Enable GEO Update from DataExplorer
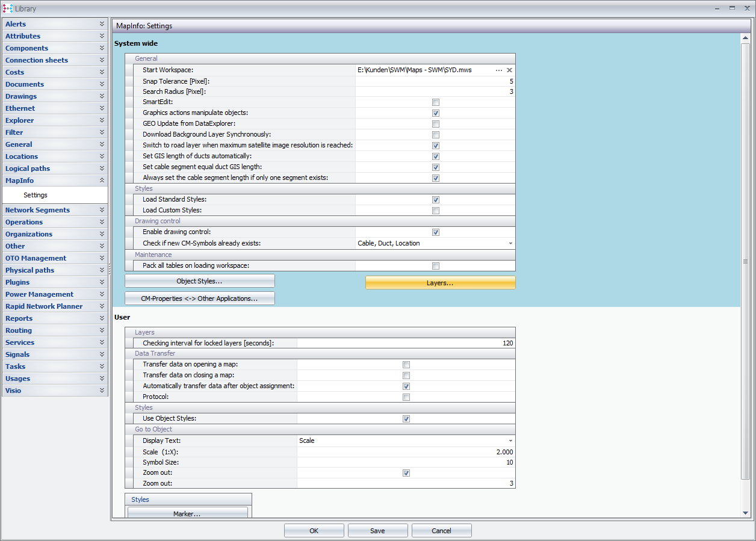Image resolution: width=756 pixels, height=541 pixels. (x=436, y=124)
